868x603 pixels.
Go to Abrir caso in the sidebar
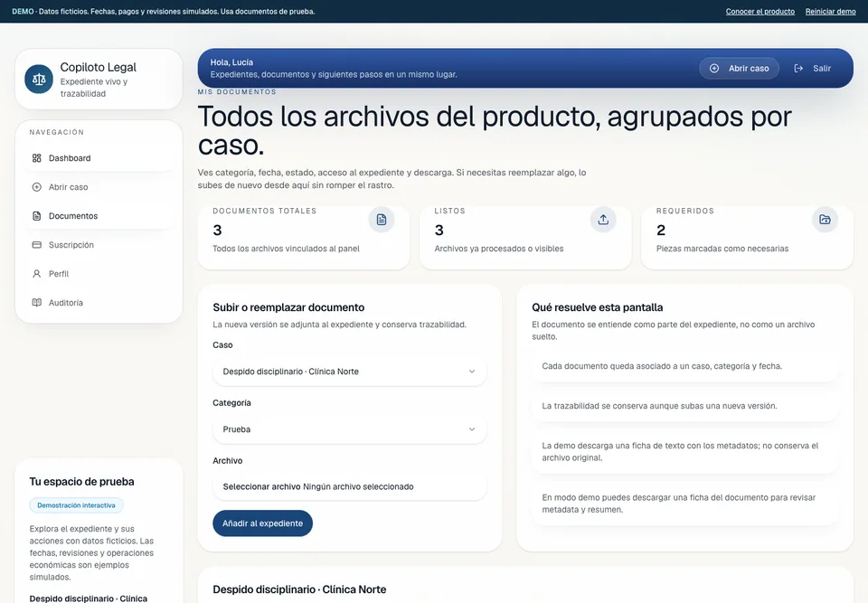pos(99,187)
